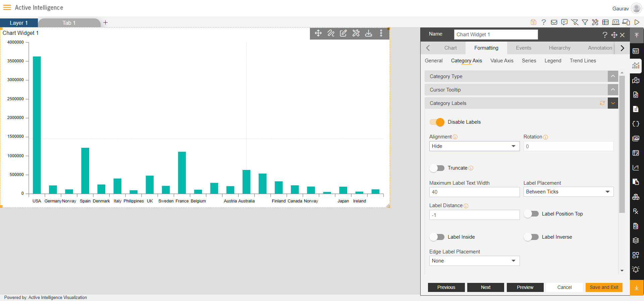The image size is (644, 301).
Task: Switch to the Annotation tab
Action: [600, 48]
